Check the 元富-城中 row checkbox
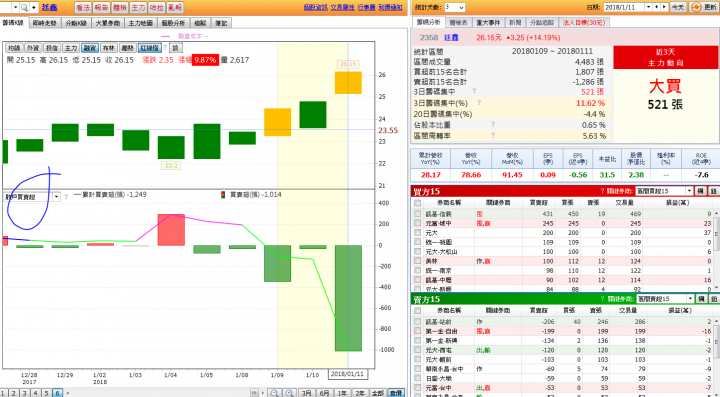The height and width of the screenshot is (397, 720). tap(417, 223)
